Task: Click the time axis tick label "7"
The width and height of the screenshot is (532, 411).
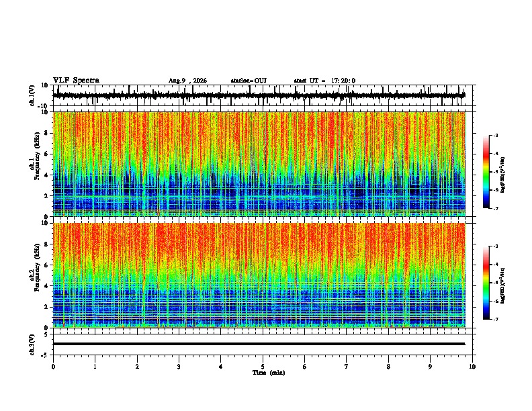Action: click(x=347, y=367)
